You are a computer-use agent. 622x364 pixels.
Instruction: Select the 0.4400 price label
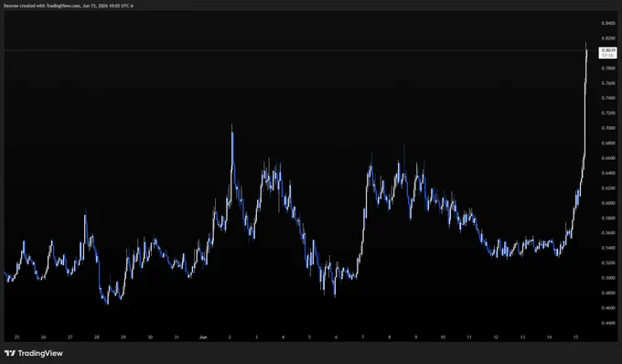pyautogui.click(x=608, y=323)
